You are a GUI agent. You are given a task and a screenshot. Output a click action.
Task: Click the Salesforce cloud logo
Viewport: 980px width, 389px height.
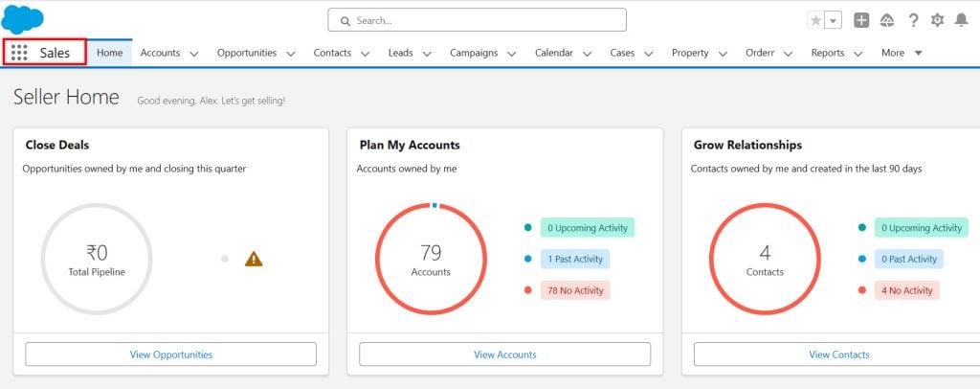point(23,19)
